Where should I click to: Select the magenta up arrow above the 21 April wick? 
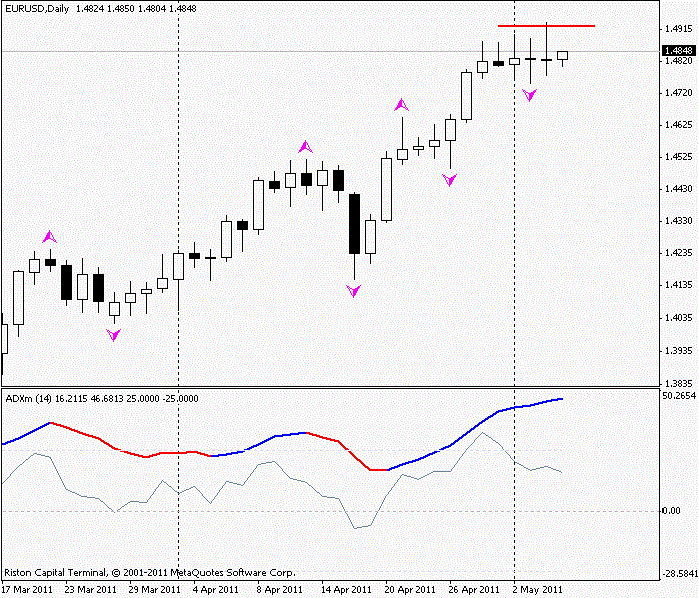pyautogui.click(x=402, y=105)
